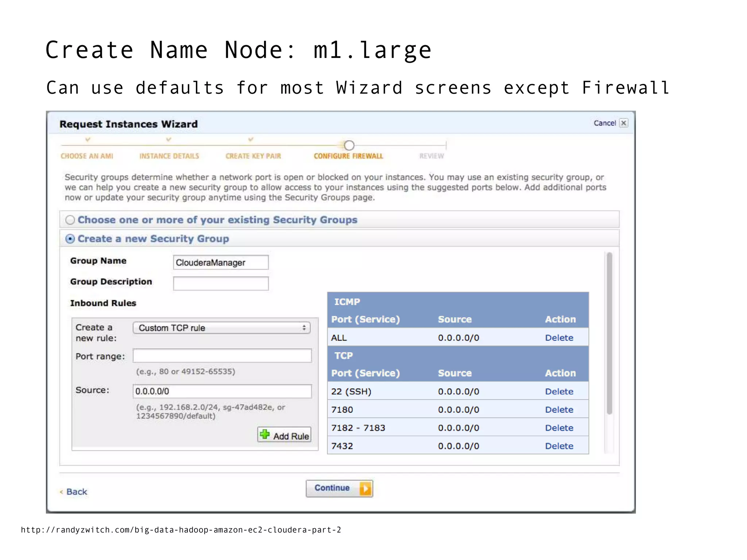Click the Instance Details checkmark
The height and width of the screenshot is (560, 747).
pos(168,139)
